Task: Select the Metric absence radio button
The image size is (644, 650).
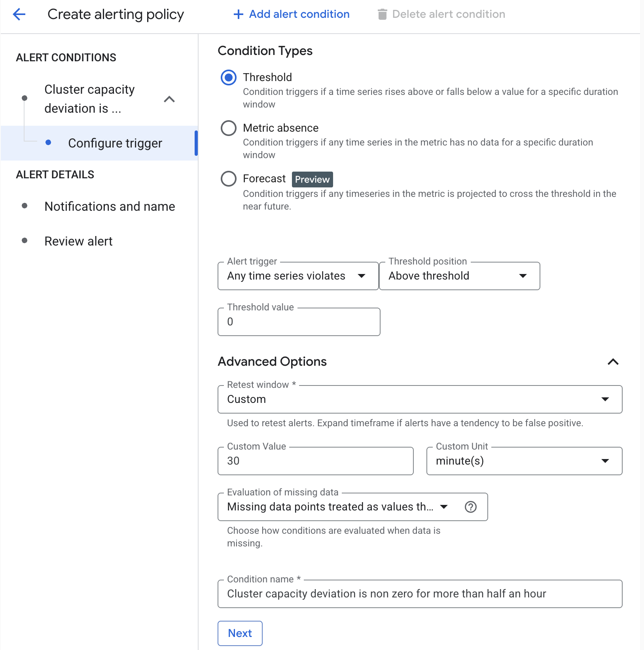Action: [229, 128]
